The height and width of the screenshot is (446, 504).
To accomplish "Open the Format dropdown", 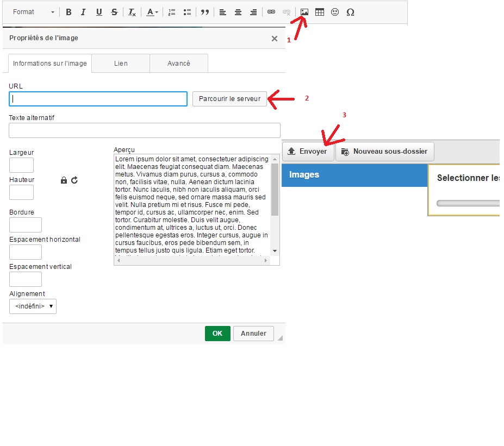I will pos(33,12).
